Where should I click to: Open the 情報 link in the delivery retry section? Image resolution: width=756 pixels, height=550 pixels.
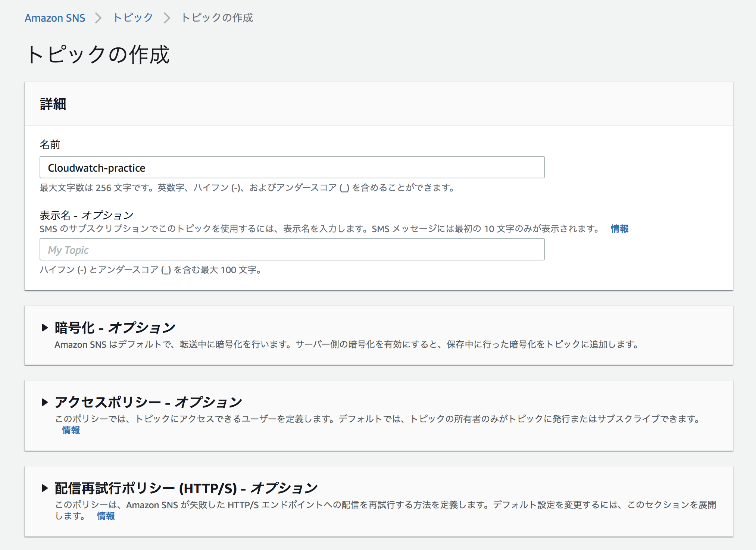click(106, 516)
